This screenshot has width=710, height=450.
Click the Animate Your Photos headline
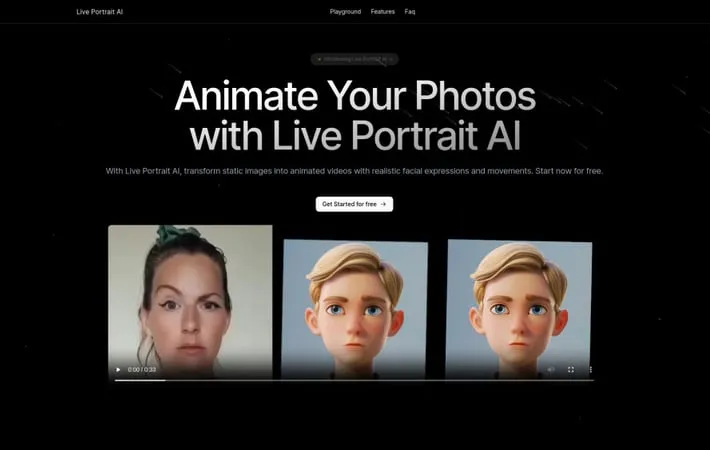point(355,97)
